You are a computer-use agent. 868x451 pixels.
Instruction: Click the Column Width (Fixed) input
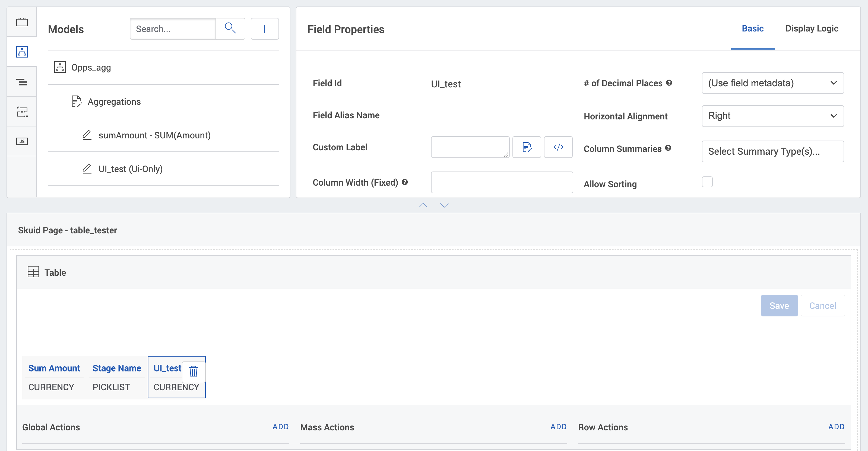click(502, 182)
